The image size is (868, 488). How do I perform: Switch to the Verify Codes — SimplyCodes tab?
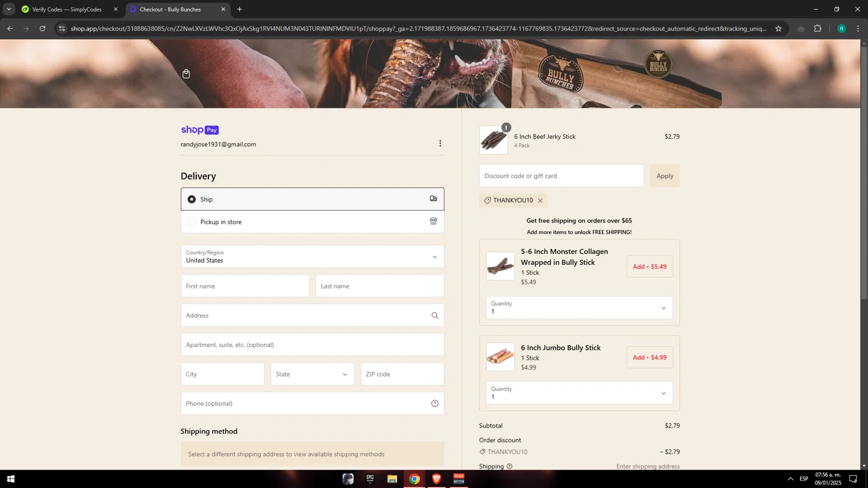69,9
